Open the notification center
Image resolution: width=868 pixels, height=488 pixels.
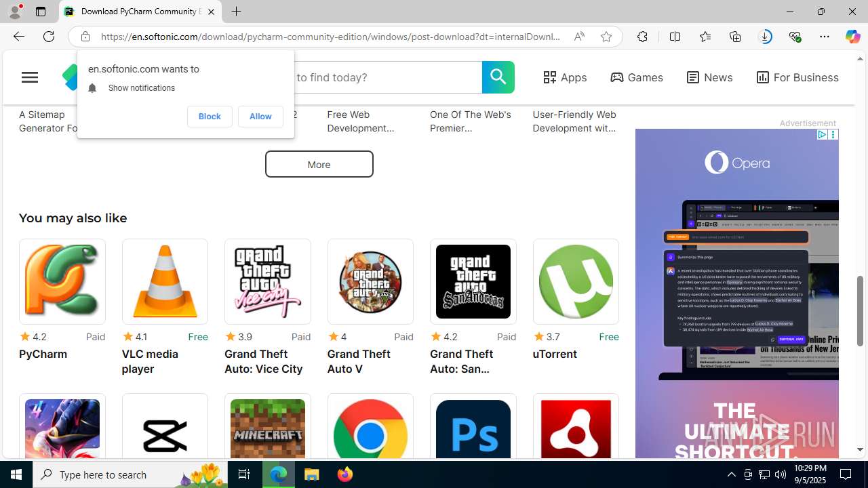point(846,474)
